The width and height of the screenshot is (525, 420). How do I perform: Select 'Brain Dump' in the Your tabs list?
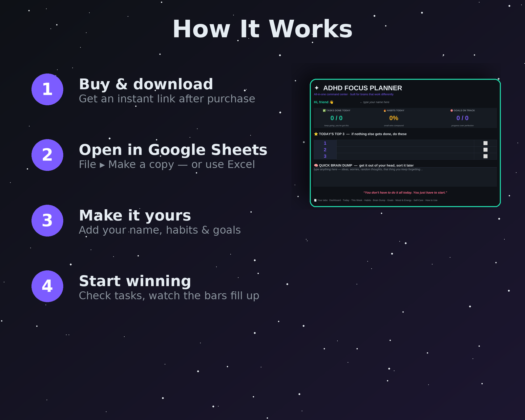[x=379, y=200]
